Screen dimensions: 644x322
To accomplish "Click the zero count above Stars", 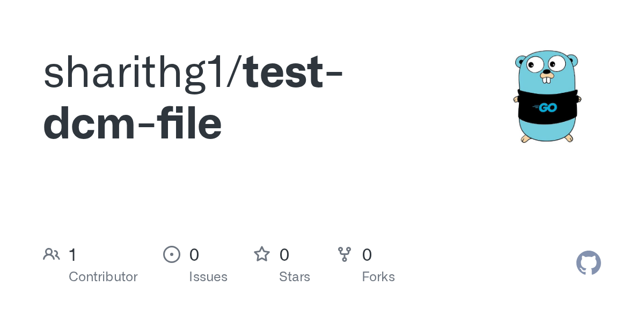I will tap(284, 254).
